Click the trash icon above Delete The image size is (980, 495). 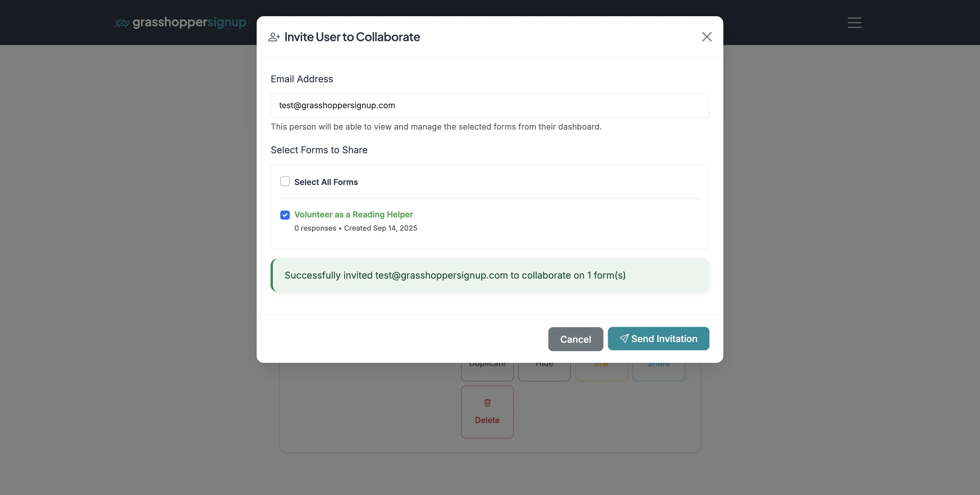[487, 403]
